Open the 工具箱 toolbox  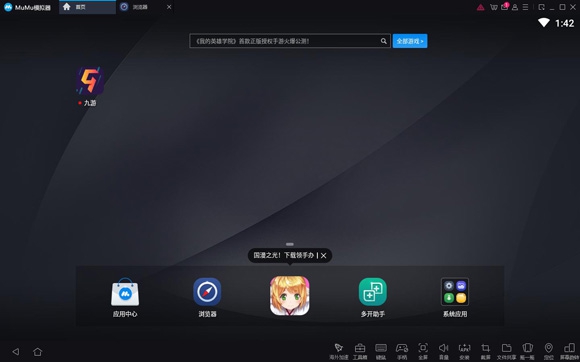pyautogui.click(x=360, y=351)
